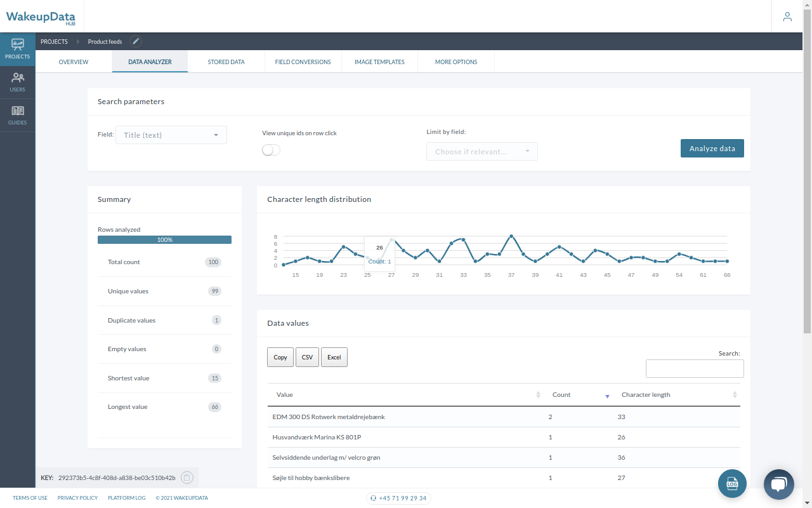Launch the chat widget in the corner
Viewport: 812px width, 508px height.
778,484
